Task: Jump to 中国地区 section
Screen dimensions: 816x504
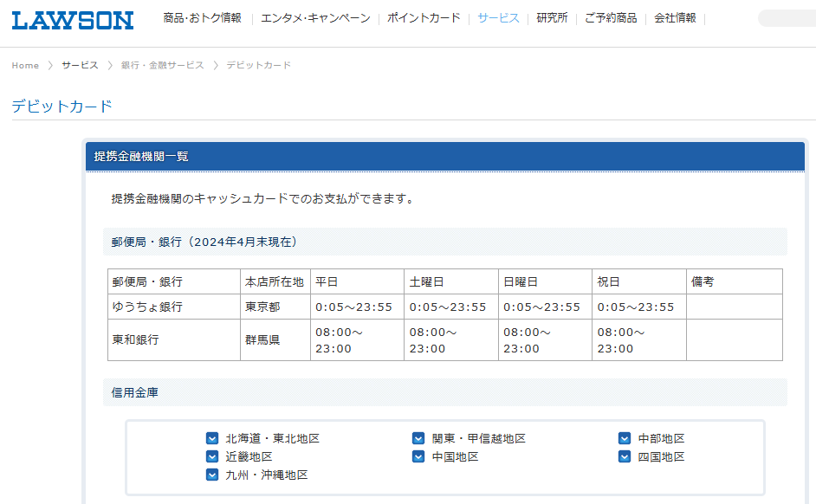Action: (456, 456)
